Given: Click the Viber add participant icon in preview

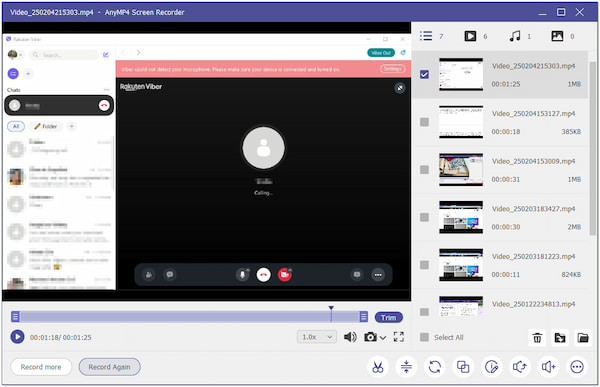Looking at the screenshot, I should tap(149, 274).
